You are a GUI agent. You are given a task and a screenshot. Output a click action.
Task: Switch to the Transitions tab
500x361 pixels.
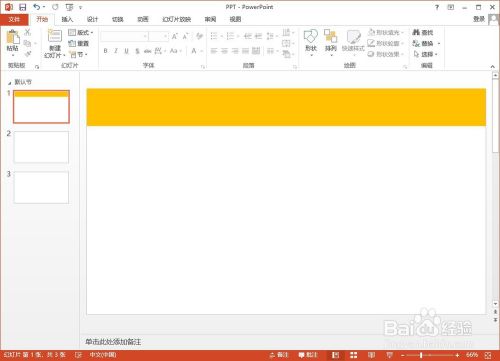tap(117, 19)
